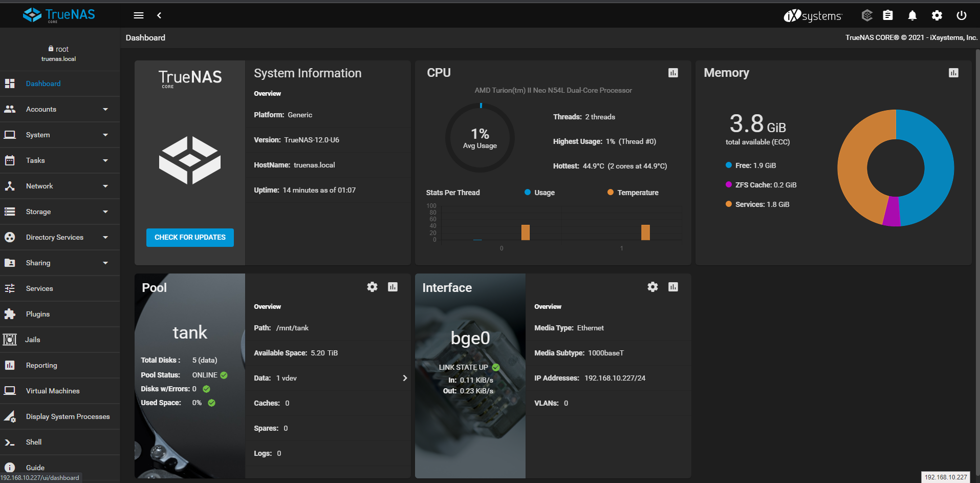The image size is (980, 483).
Task: Expand the Sharing menu arrow
Action: click(x=105, y=263)
